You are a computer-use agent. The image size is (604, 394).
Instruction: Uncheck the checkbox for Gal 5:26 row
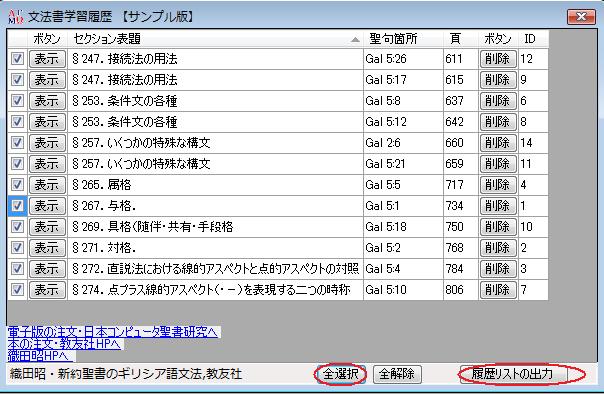click(x=17, y=59)
